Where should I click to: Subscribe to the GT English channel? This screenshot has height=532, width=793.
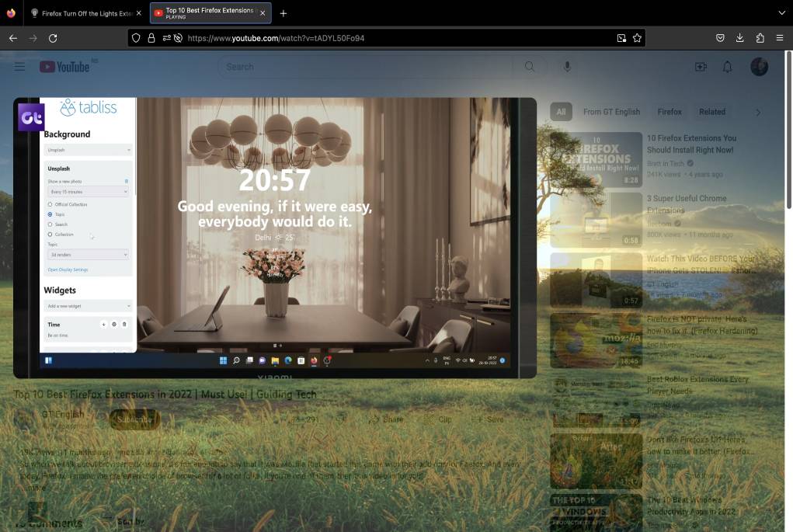[x=134, y=419]
